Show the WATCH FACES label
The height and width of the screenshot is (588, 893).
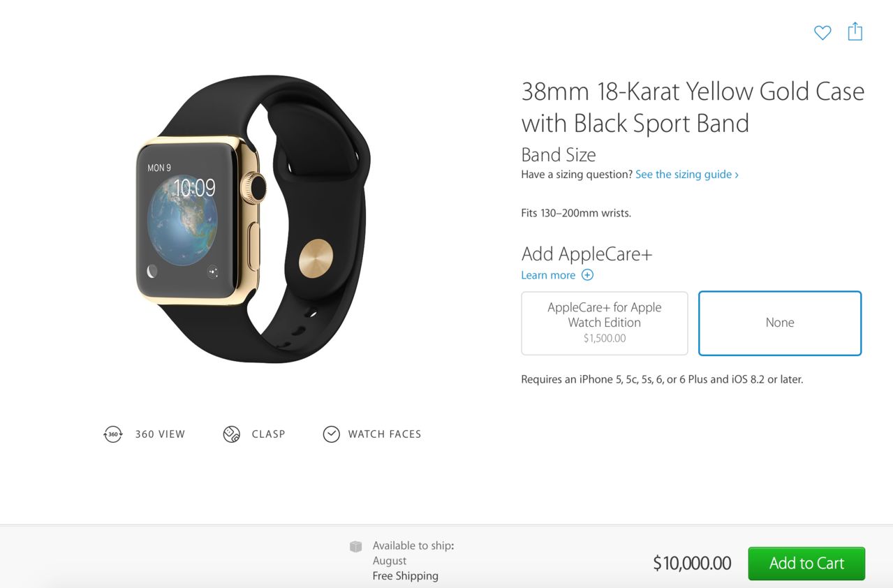pyautogui.click(x=385, y=434)
